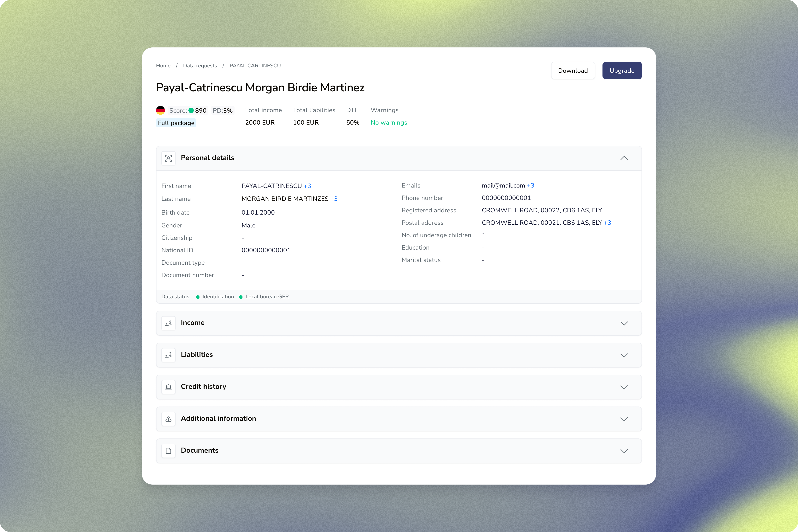Click the Upgrade button
798x532 pixels.
[622, 70]
